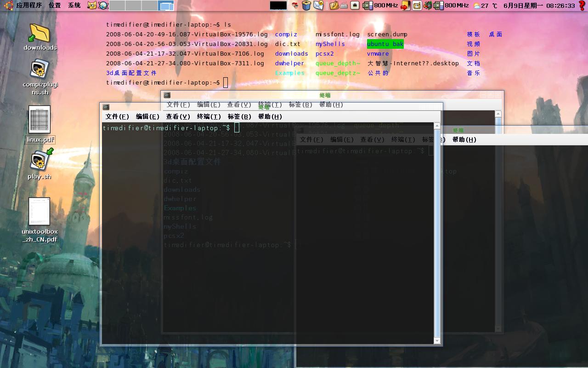Open 文件(F) menu in right terminal

tap(311, 140)
